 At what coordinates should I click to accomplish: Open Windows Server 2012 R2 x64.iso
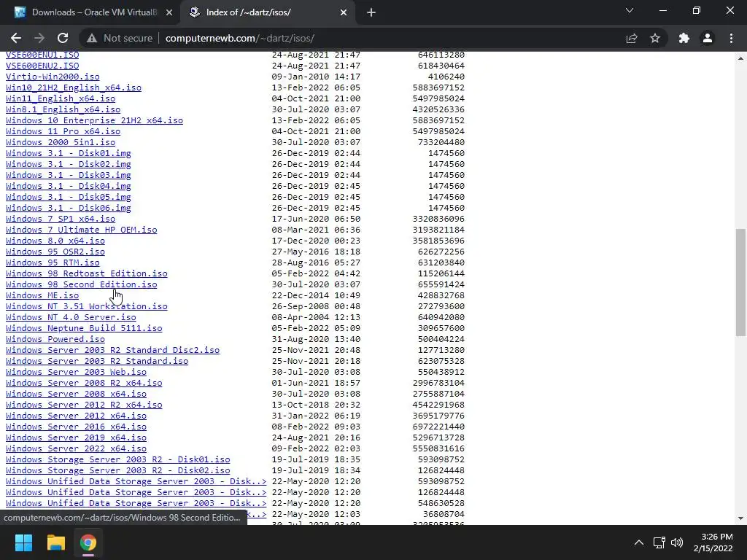(84, 405)
